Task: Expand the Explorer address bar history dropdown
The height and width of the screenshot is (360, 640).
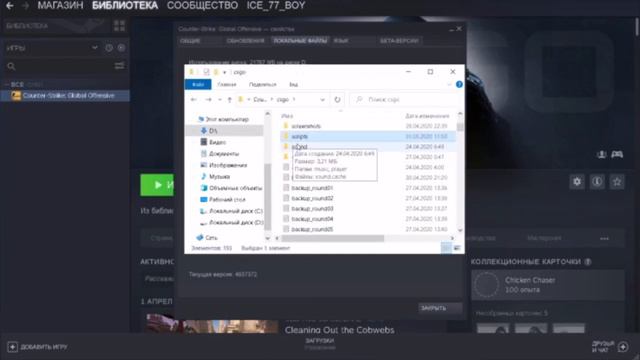Action: tap(322, 100)
